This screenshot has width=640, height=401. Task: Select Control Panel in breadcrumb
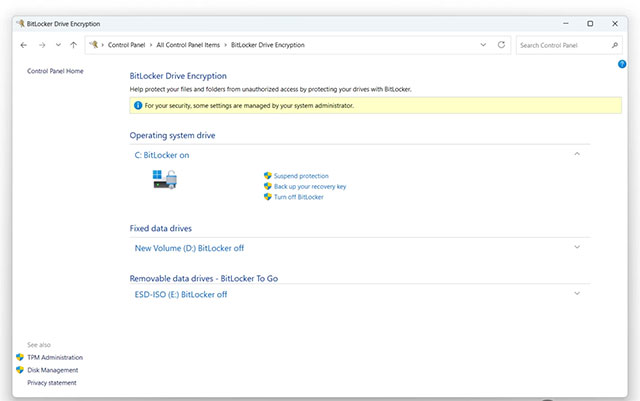tap(126, 45)
